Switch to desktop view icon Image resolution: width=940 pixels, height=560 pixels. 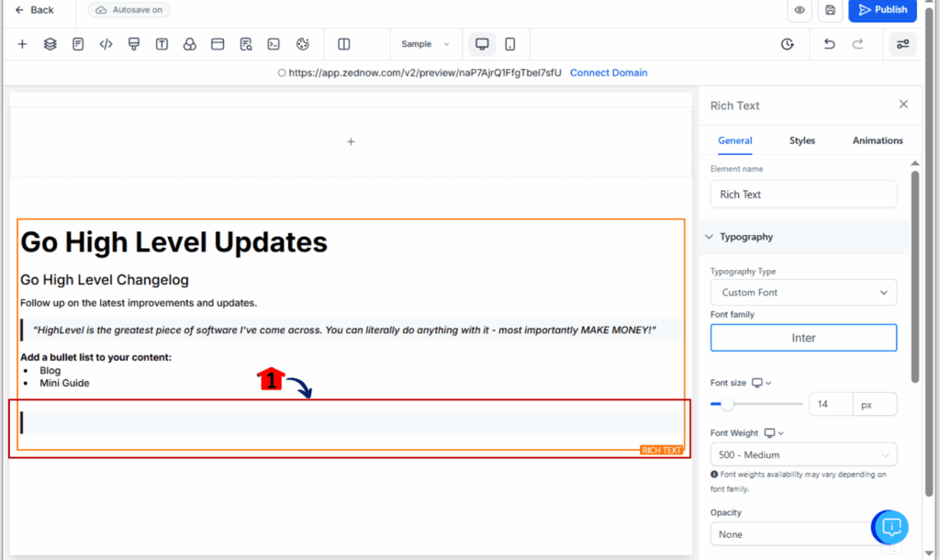click(x=482, y=44)
